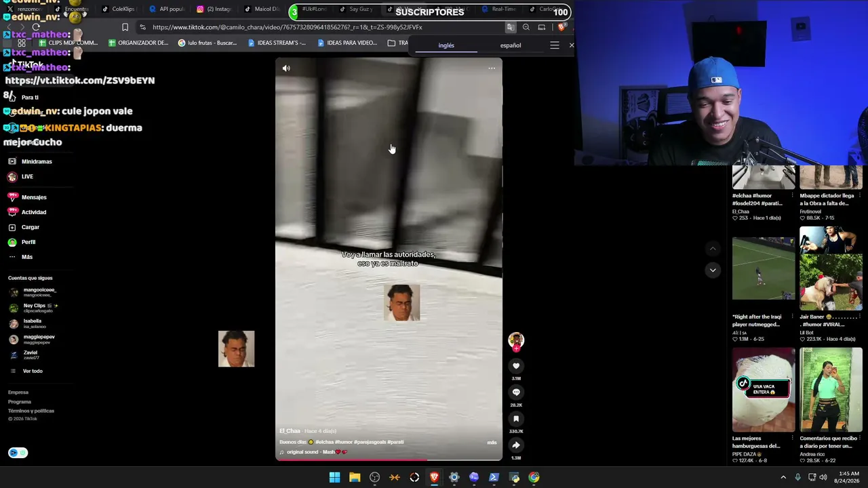Follow the creator via the avatar plus
Screen dimensions: 868x488
coord(516,348)
